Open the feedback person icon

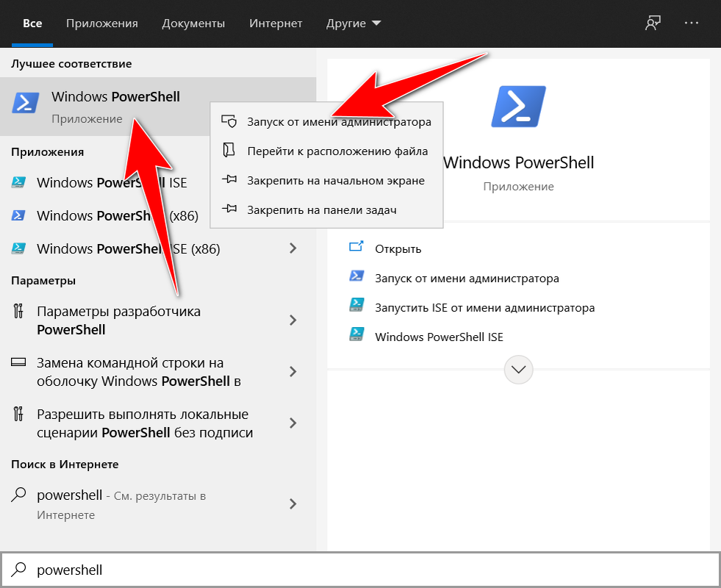(x=653, y=23)
